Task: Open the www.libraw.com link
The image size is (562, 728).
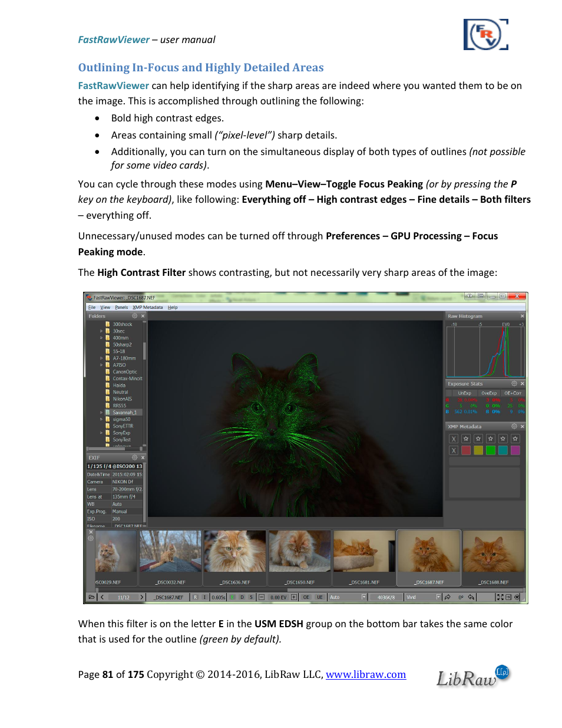Action: click(366, 674)
